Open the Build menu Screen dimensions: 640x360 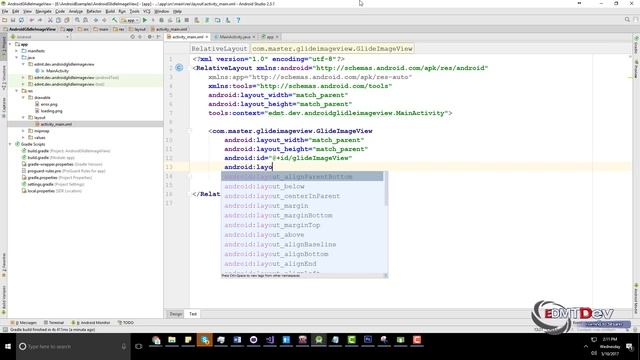110,11
